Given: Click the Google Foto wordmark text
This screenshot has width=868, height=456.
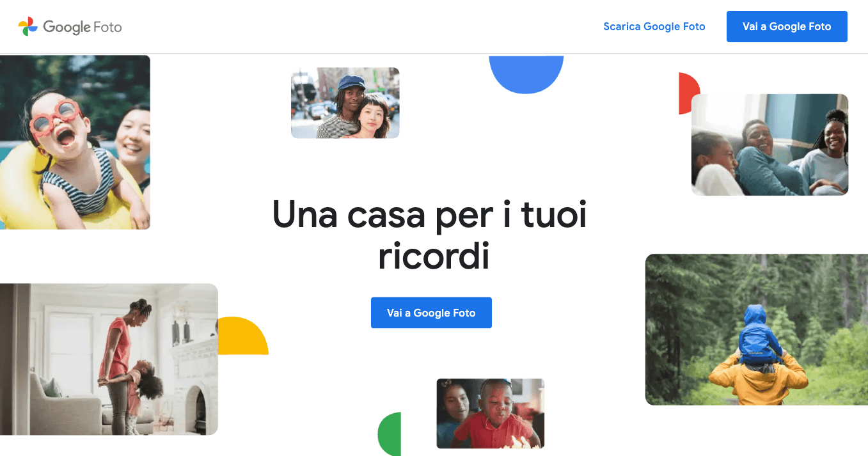Looking at the screenshot, I should click(x=83, y=27).
